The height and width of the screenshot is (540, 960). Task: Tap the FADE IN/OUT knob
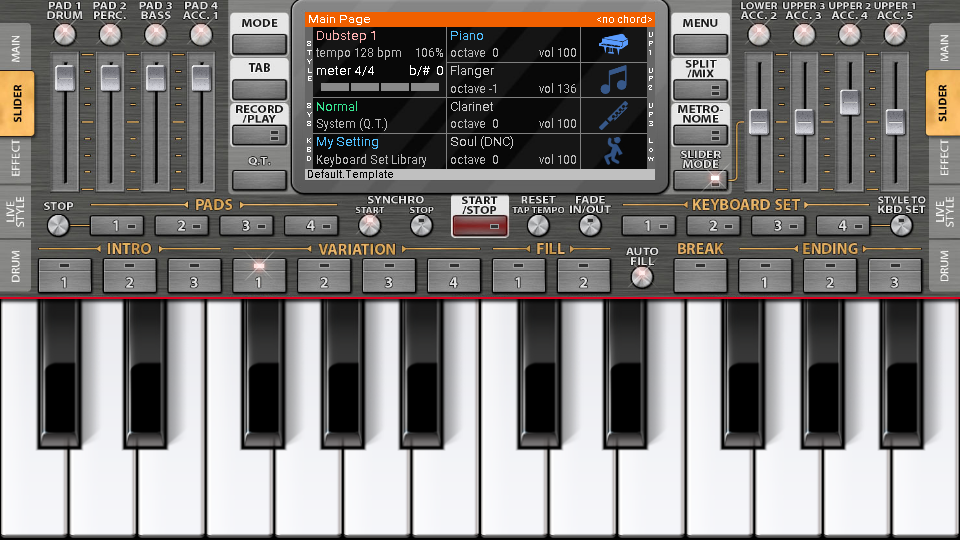[x=590, y=226]
